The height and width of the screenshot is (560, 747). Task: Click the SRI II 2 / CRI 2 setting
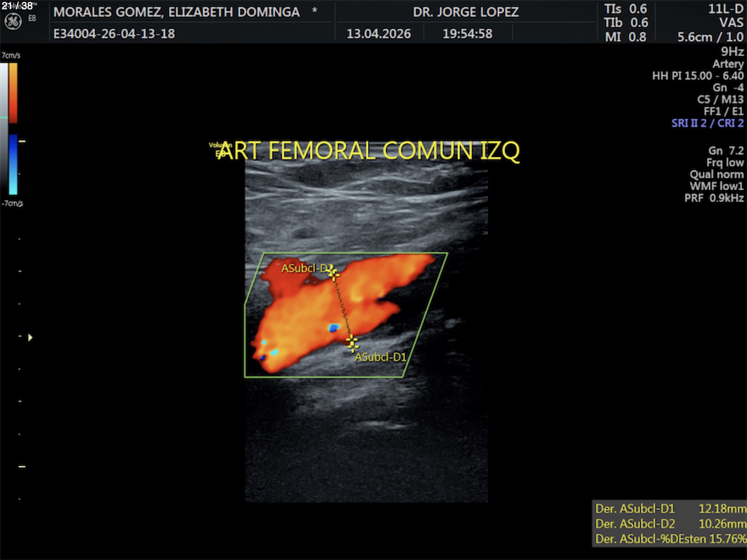(x=707, y=123)
